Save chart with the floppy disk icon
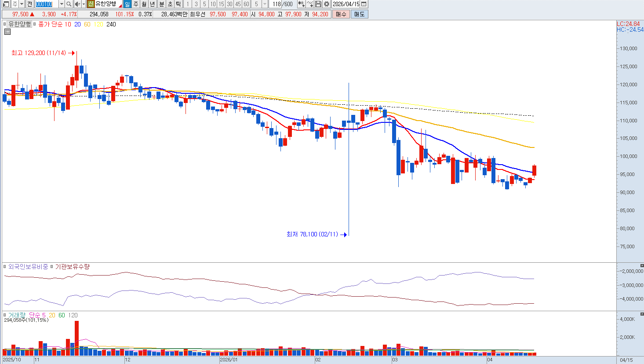Screen dimensions: 644x364 tap(318, 4)
